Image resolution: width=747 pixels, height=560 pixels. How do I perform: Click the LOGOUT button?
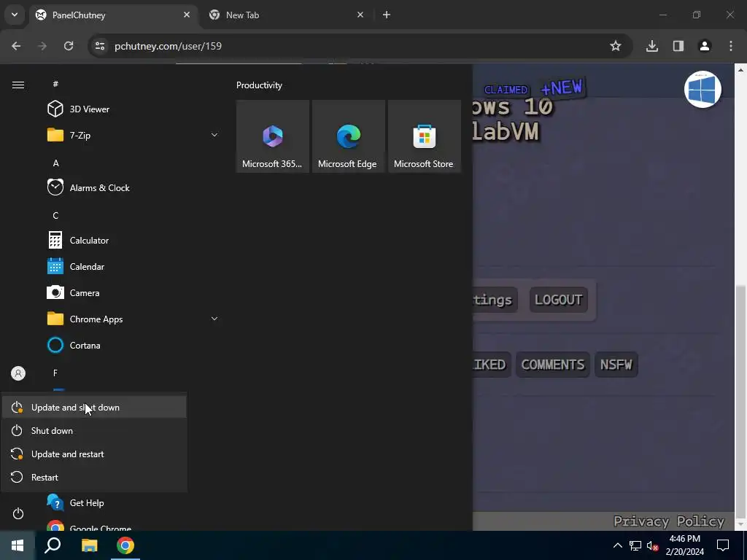558,300
